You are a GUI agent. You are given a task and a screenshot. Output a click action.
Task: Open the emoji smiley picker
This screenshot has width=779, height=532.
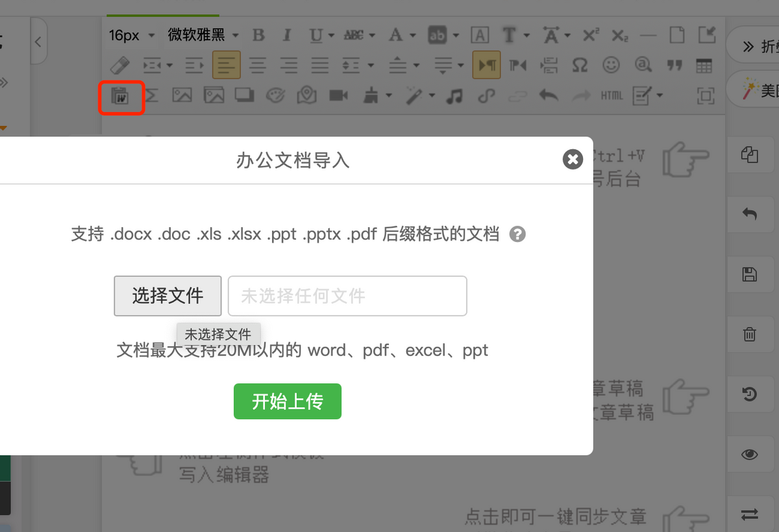pos(611,66)
